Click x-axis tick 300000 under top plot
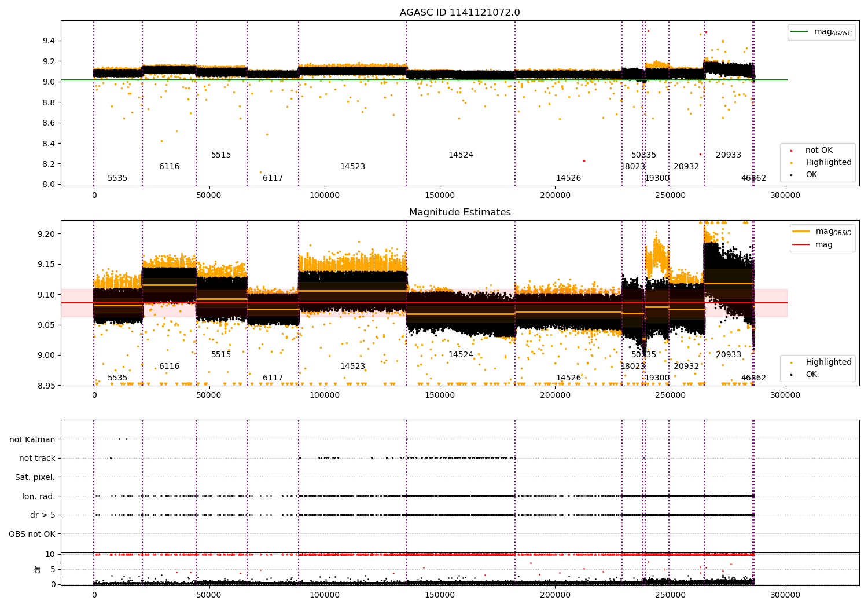 pos(785,196)
